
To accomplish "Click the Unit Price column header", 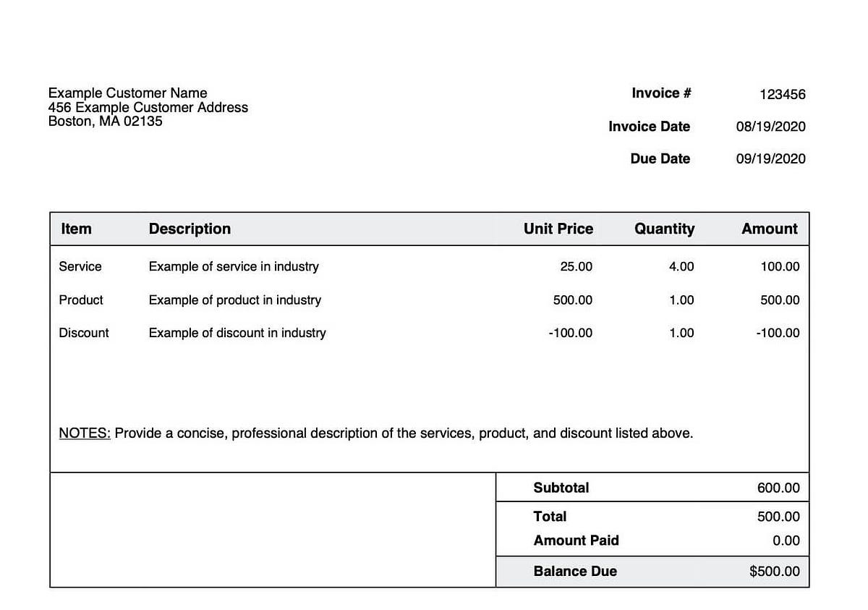I will click(x=558, y=229).
